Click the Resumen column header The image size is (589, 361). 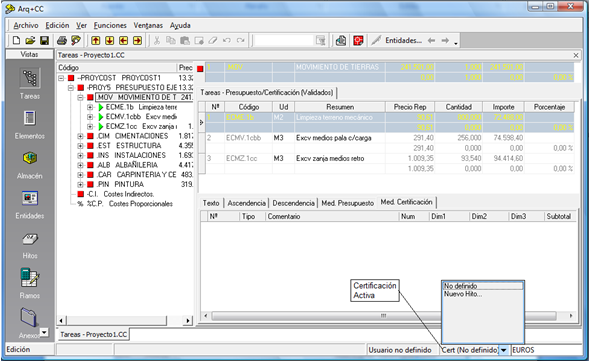pos(340,107)
